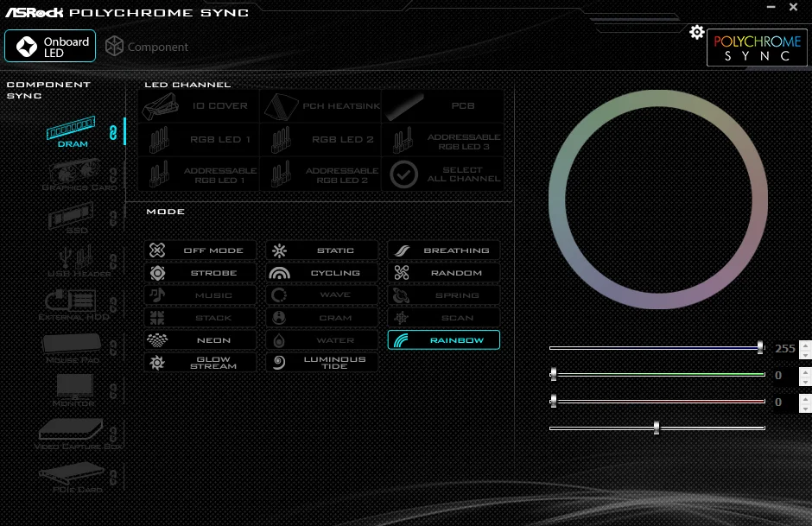Choose Music lighting mode
Screen dimensions: 812x526
[200, 295]
